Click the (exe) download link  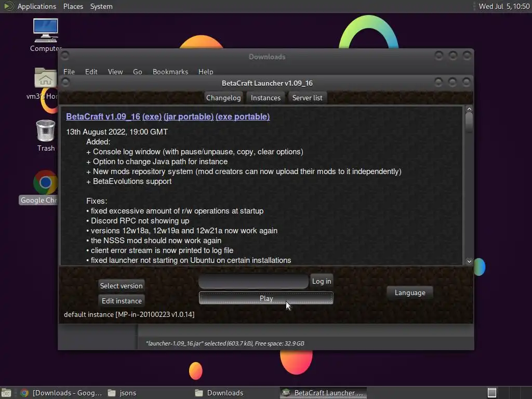(152, 116)
